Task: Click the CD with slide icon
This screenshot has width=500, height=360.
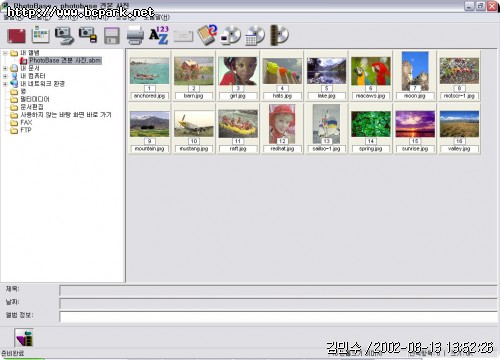Action: pyautogui.click(x=230, y=35)
